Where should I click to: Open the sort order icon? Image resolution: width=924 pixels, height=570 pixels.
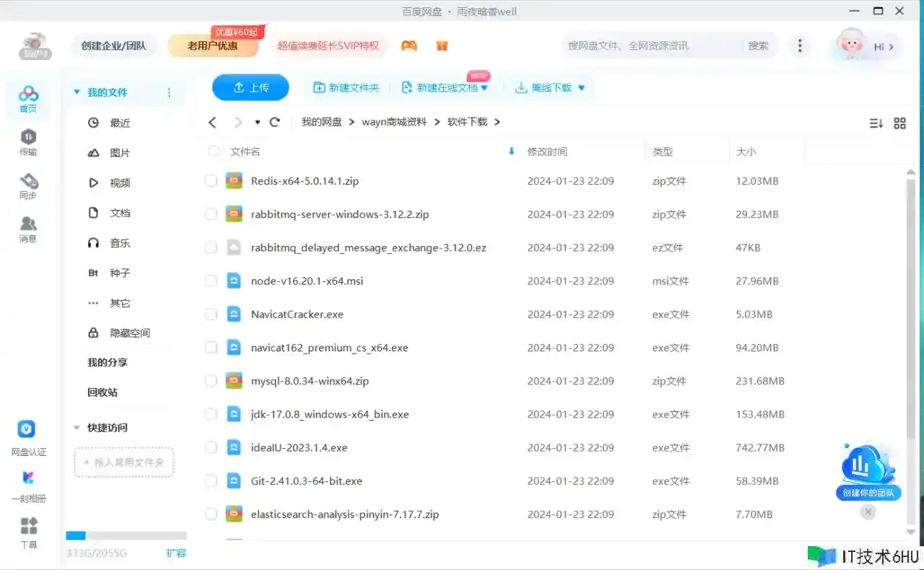(876, 123)
